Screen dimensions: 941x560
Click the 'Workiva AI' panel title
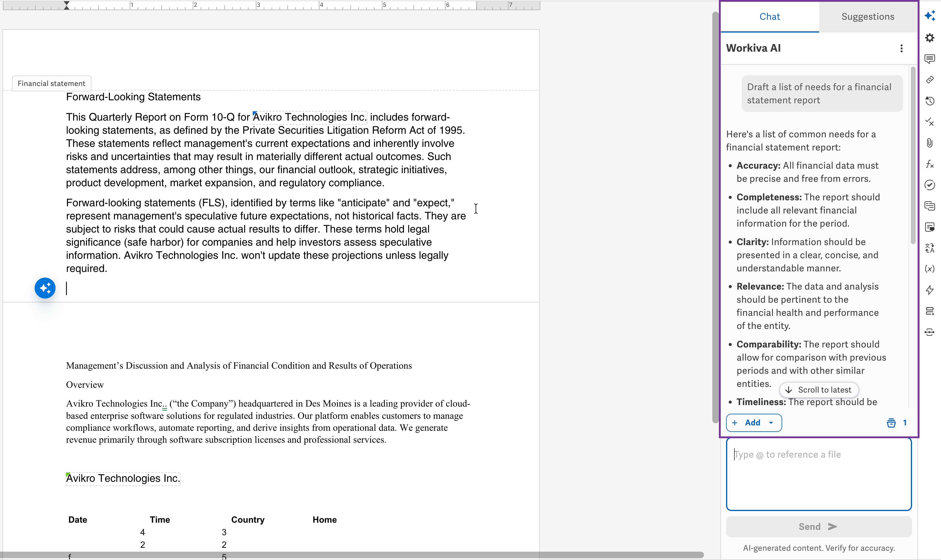click(753, 48)
